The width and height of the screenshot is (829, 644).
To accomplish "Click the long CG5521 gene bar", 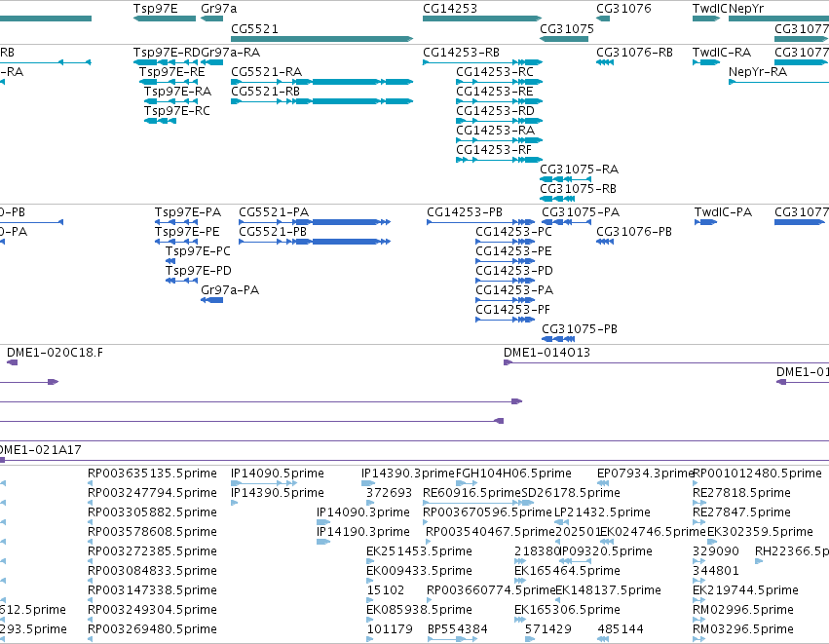I will coord(322,39).
